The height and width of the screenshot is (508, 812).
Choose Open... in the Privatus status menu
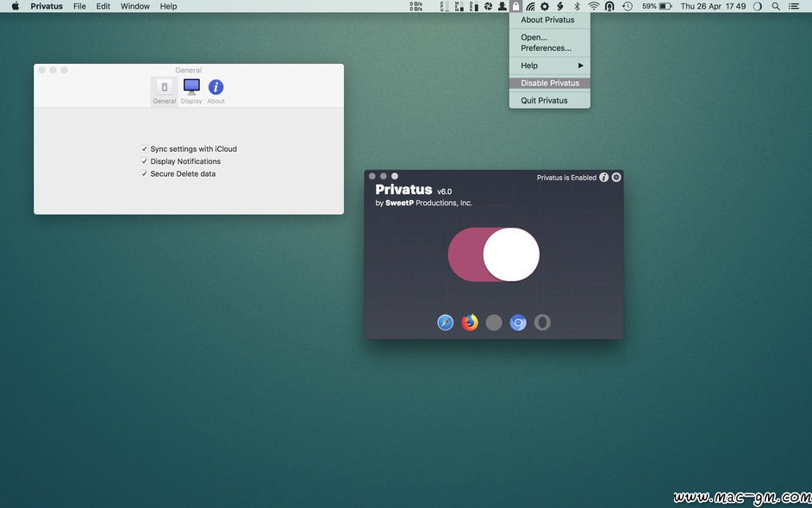point(549,37)
